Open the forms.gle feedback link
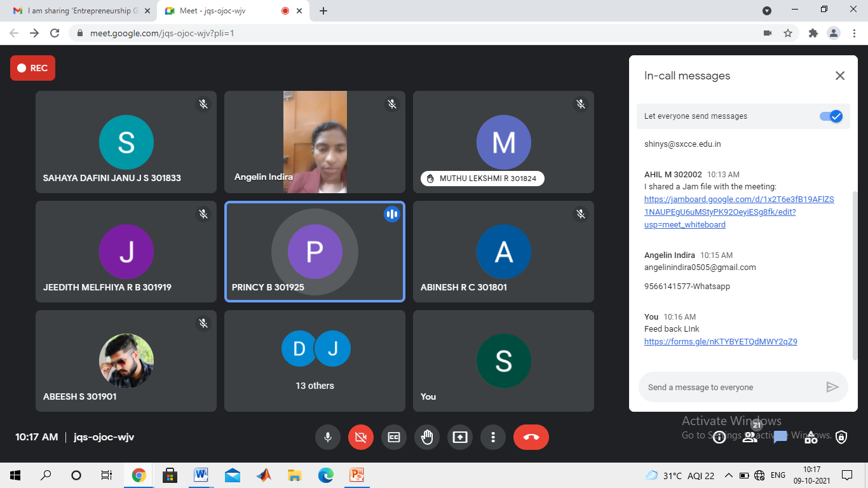The height and width of the screenshot is (488, 868). point(721,341)
